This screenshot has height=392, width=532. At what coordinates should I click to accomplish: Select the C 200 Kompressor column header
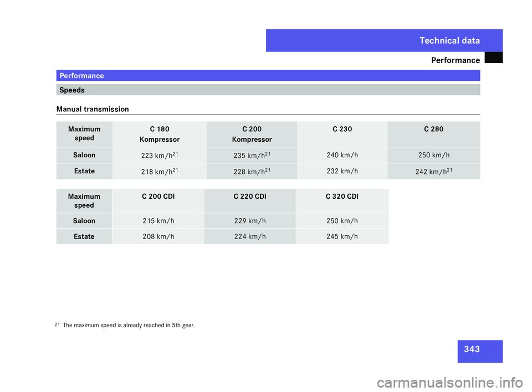(x=252, y=134)
